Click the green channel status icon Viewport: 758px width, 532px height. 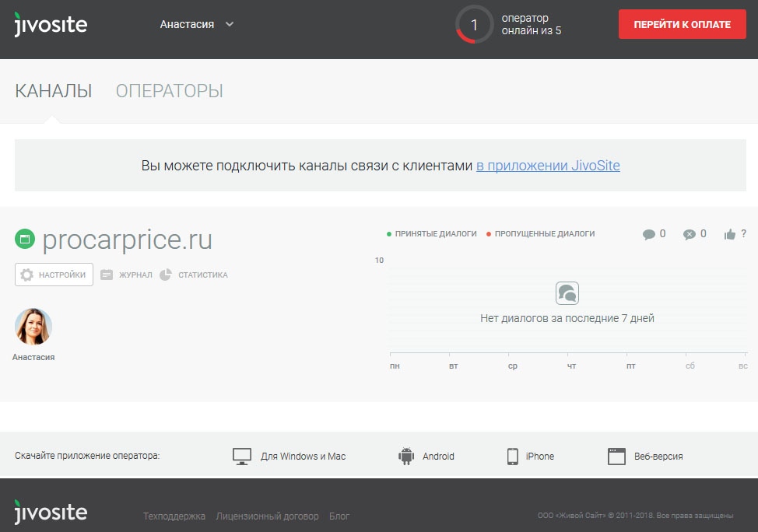(25, 239)
